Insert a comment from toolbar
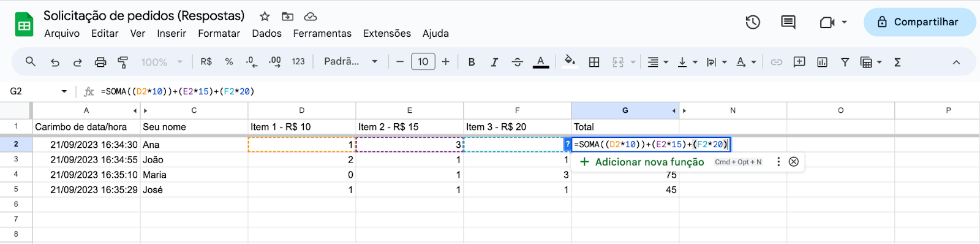 [799, 62]
